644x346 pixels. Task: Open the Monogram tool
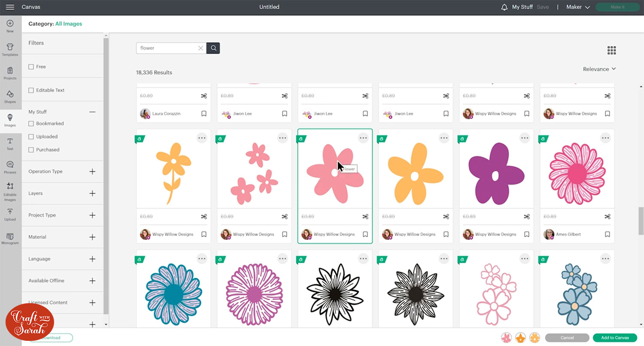tap(10, 239)
